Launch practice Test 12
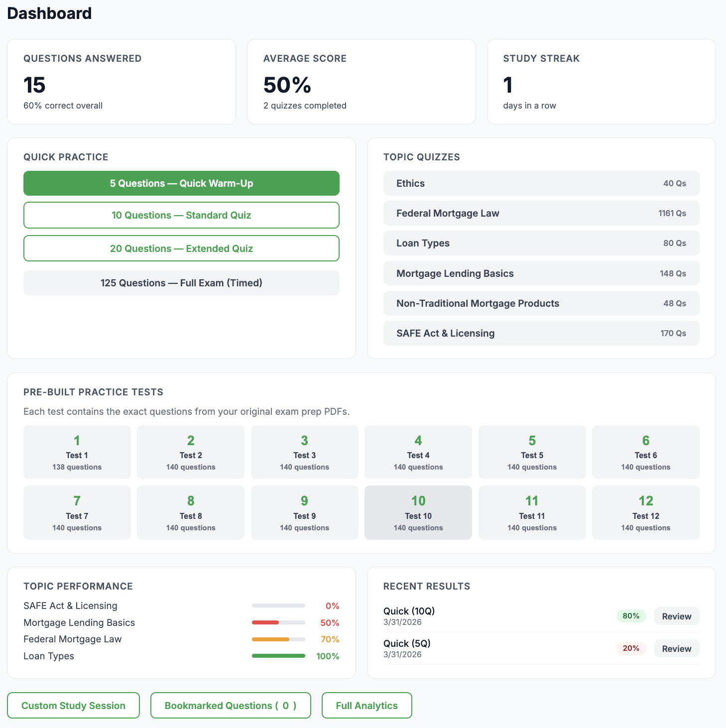The image size is (726, 728). [x=645, y=512]
